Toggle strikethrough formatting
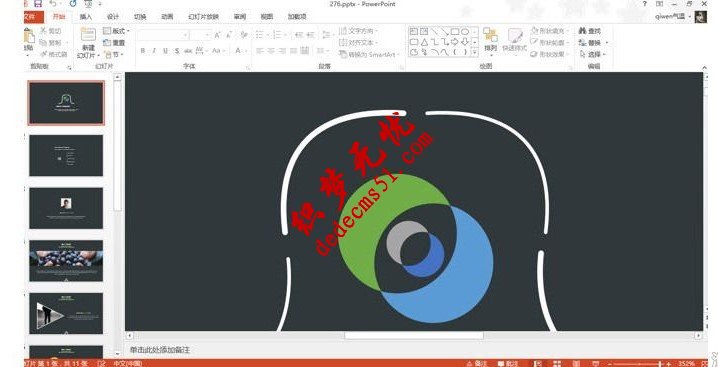 point(188,51)
